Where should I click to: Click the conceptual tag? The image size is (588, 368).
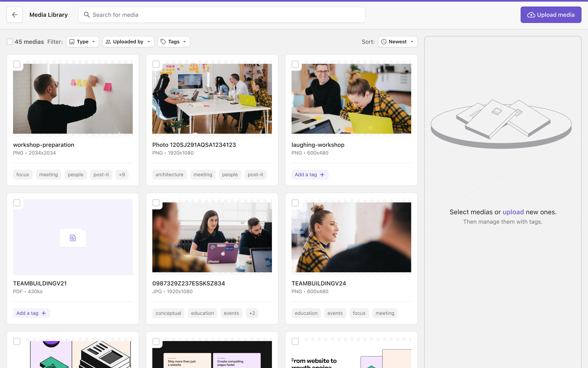point(168,313)
